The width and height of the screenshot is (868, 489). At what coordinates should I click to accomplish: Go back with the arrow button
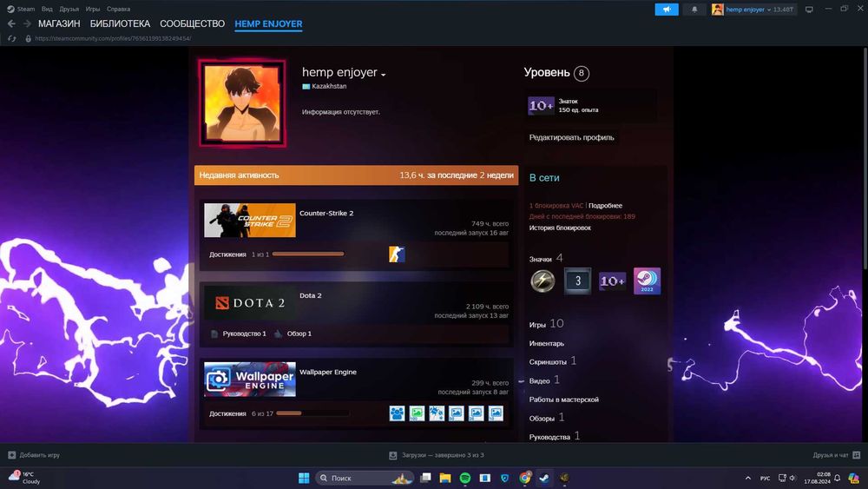[x=11, y=23]
